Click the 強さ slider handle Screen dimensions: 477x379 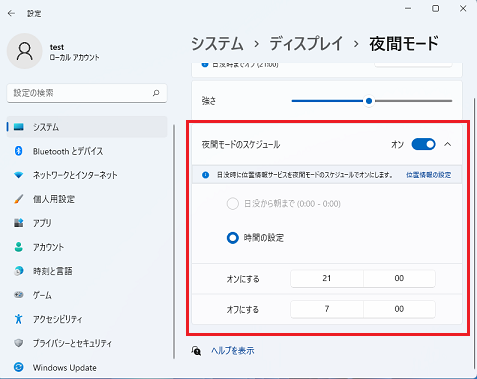tap(369, 101)
